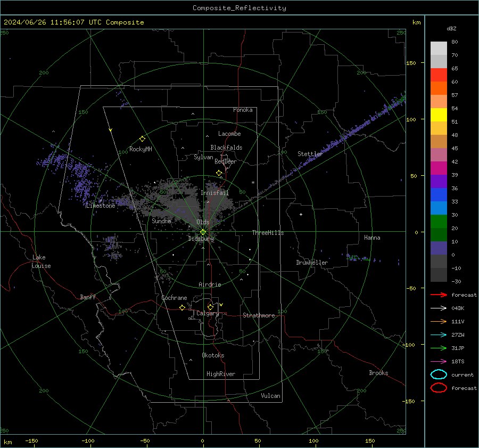Pick the purple swatch above the 36 label
The width and height of the screenshot is (479, 448).
(x=439, y=182)
